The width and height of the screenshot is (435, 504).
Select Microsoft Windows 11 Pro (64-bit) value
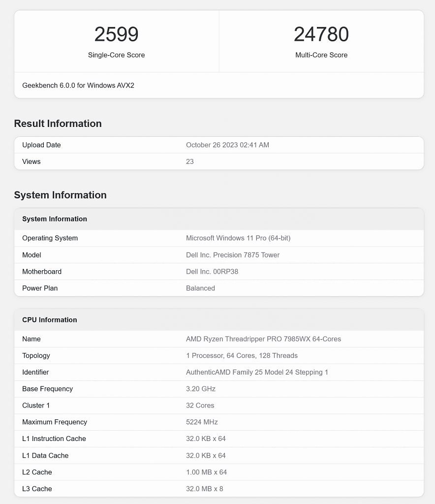pos(238,238)
